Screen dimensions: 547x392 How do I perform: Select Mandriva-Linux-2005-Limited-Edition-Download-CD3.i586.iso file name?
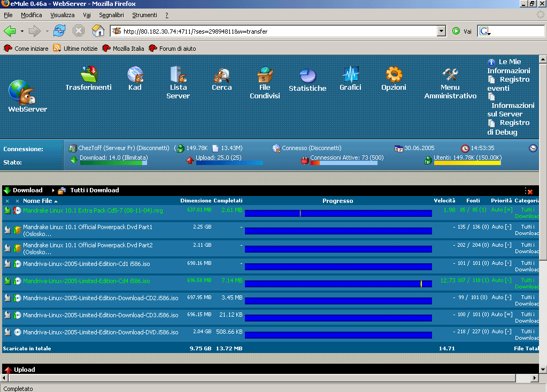[x=101, y=315]
